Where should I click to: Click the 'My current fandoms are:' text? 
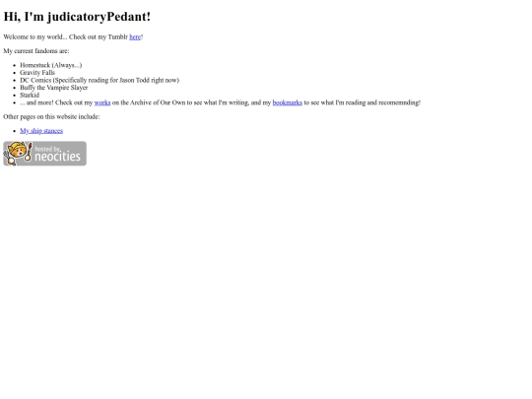click(36, 51)
